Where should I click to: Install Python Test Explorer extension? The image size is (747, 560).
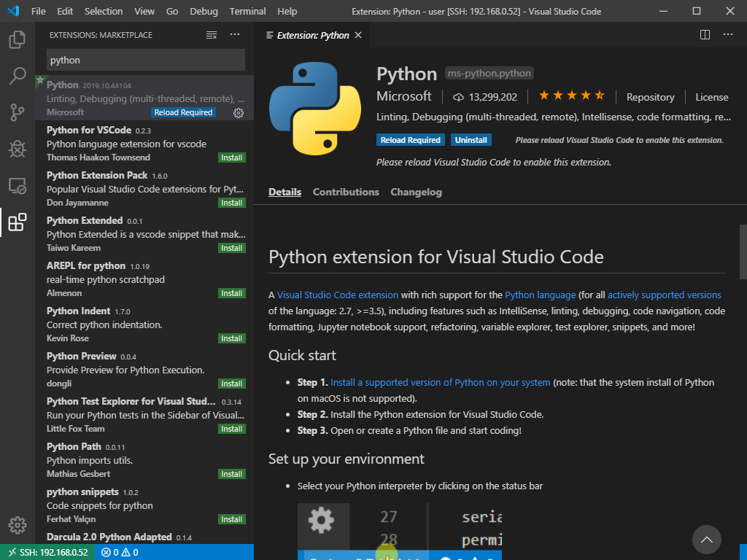pos(231,429)
